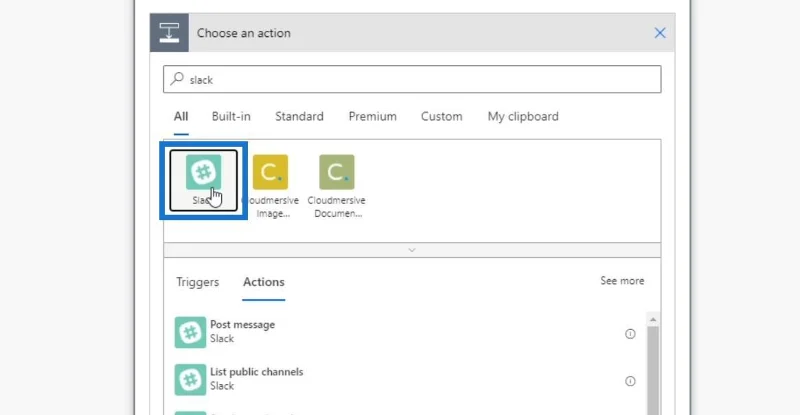Switch to the Triggers tab
This screenshot has width=800, height=415.
197,282
